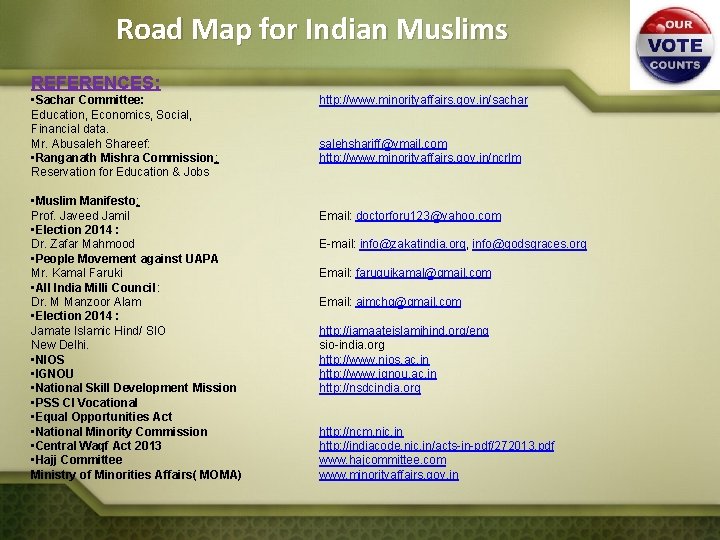The image size is (720, 540).
Task: Select the Sachar Committee: bullet text
Action: pyautogui.click(x=87, y=100)
